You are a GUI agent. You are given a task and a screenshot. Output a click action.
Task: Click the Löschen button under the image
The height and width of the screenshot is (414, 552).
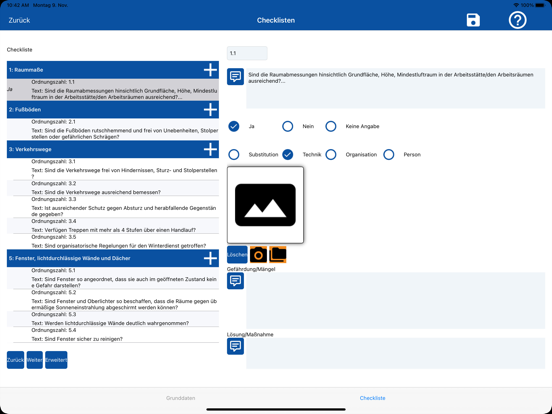click(x=237, y=255)
